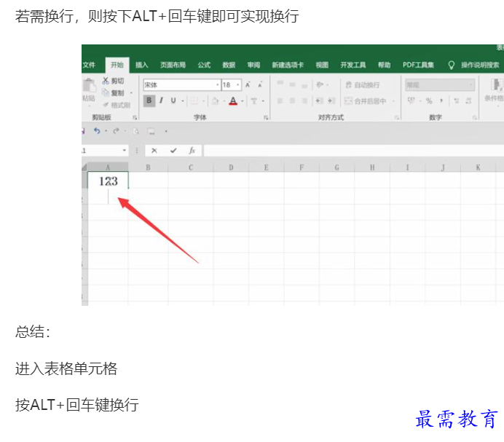Screen dimensions: 504x442
Task: Click the Insert Function (fx) icon
Action: click(192, 151)
